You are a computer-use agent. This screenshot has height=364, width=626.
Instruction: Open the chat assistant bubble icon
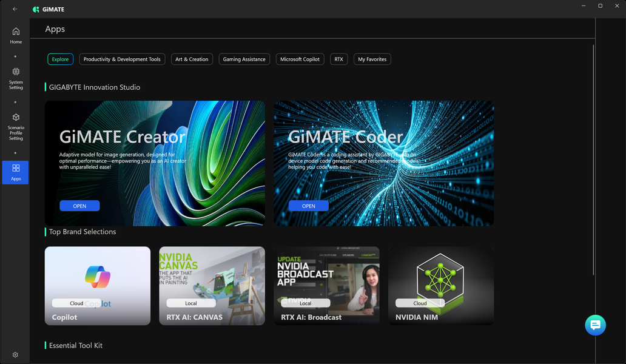point(595,325)
